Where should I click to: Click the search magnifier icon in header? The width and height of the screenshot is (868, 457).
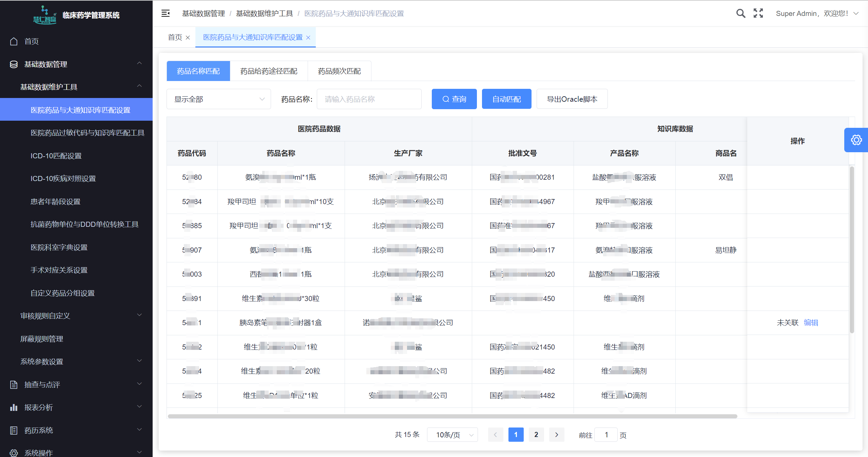[741, 14]
